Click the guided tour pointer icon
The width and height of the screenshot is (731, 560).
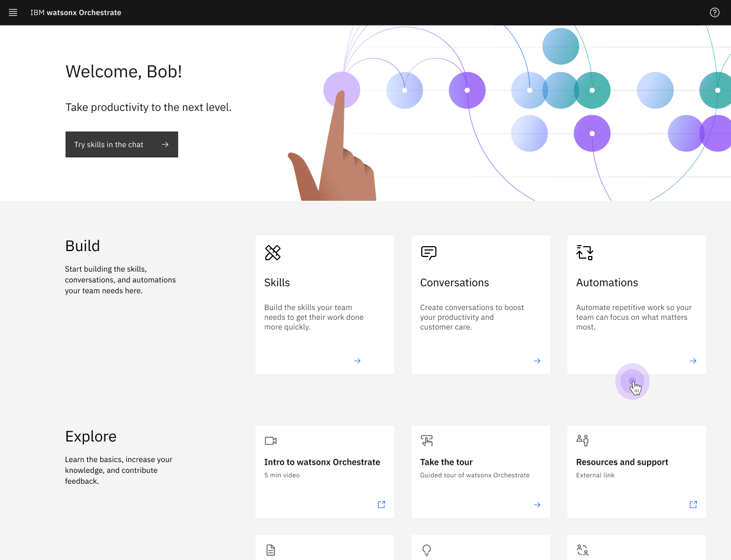coord(427,441)
